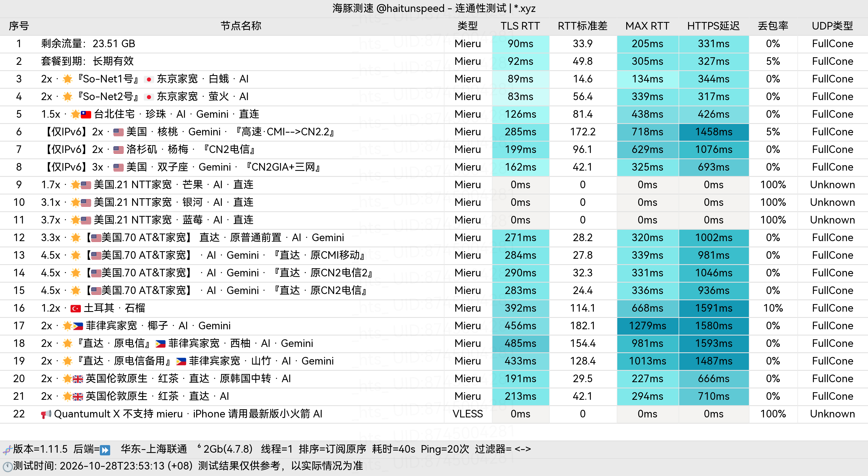Click the Philippines flag in row 17 椰子

[x=78, y=326]
